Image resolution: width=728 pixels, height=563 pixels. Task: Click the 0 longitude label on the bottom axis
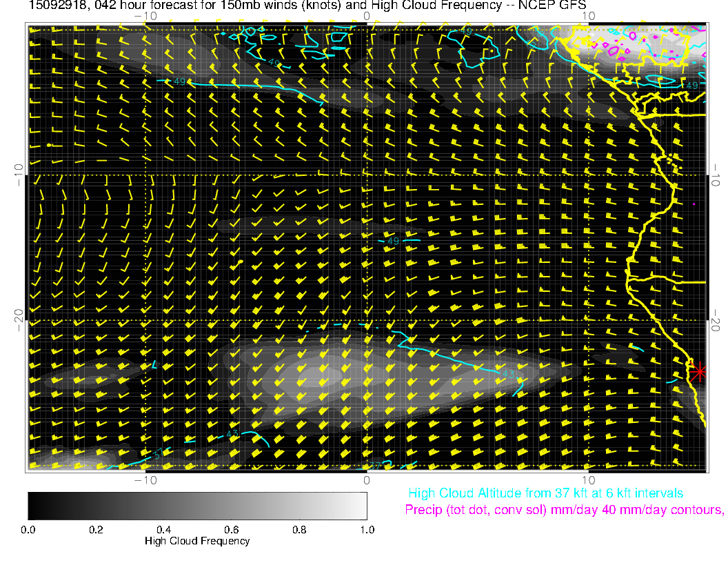click(367, 480)
